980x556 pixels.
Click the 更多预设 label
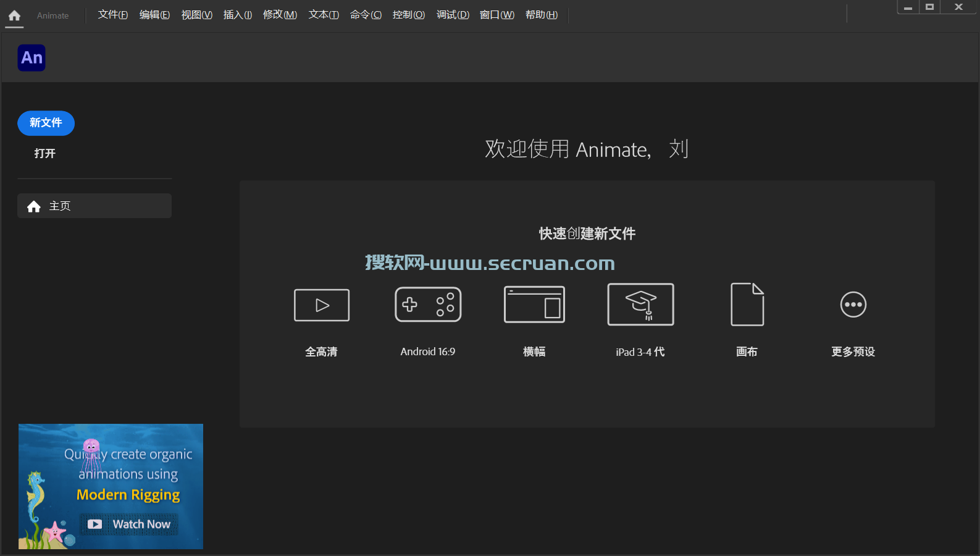pos(853,352)
